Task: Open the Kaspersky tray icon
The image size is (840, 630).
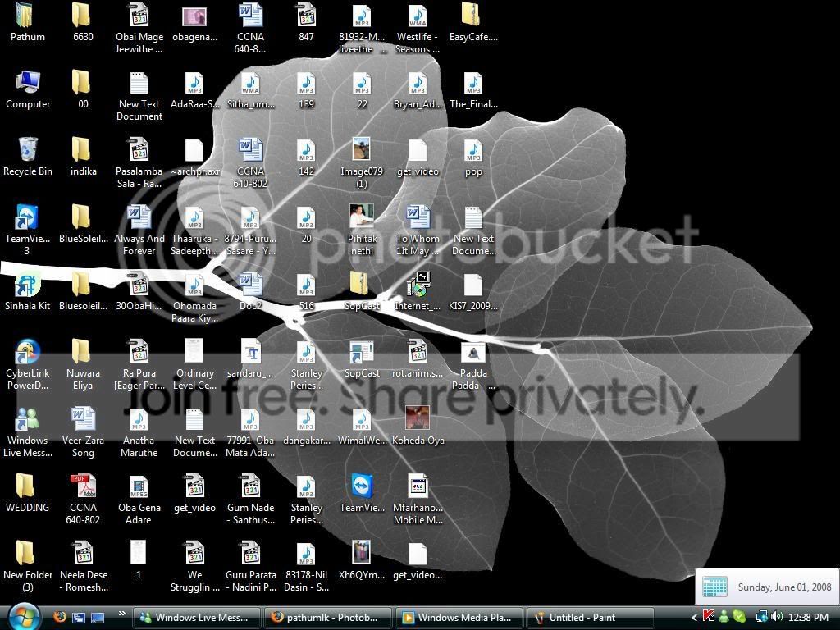Action: click(x=708, y=617)
